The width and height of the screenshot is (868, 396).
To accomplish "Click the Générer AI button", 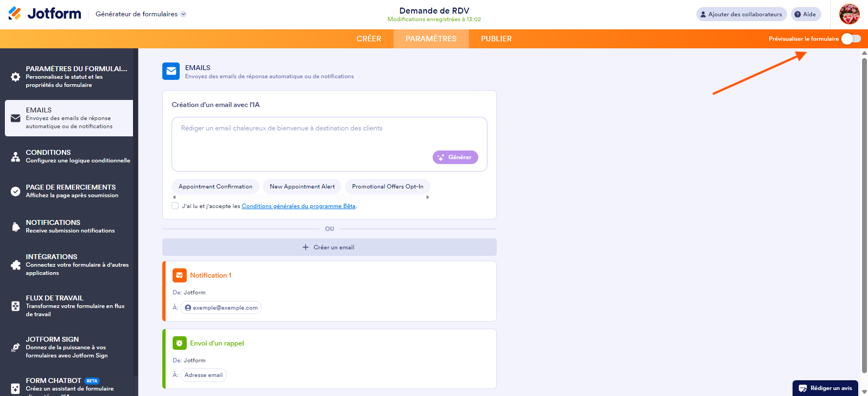I will click(x=455, y=157).
